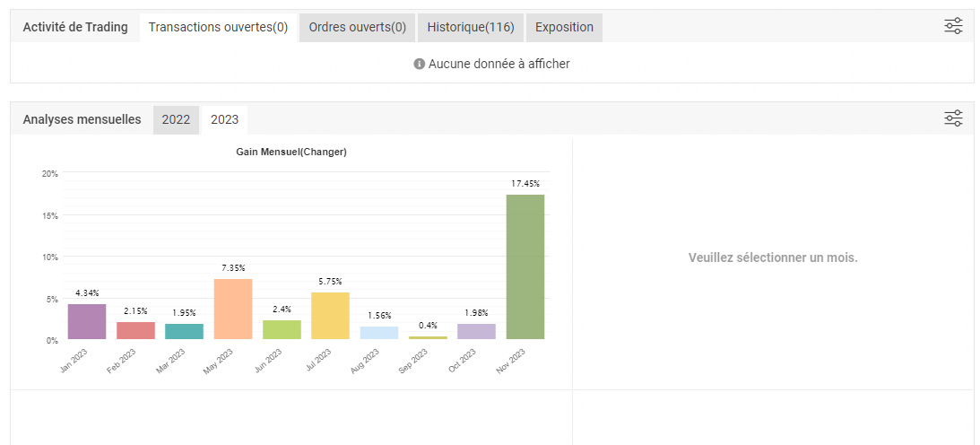Select the Exposition tab
Viewport: 980px width, 445px height.
(564, 27)
